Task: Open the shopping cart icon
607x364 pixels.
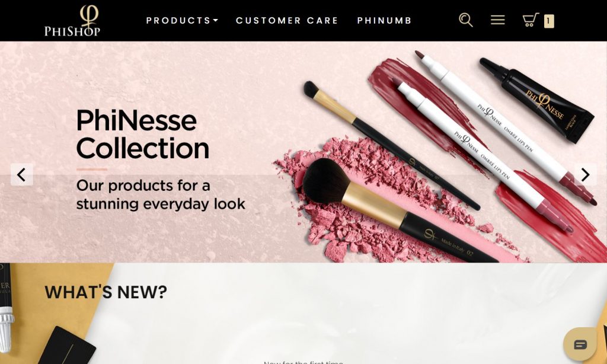Action: point(531,20)
